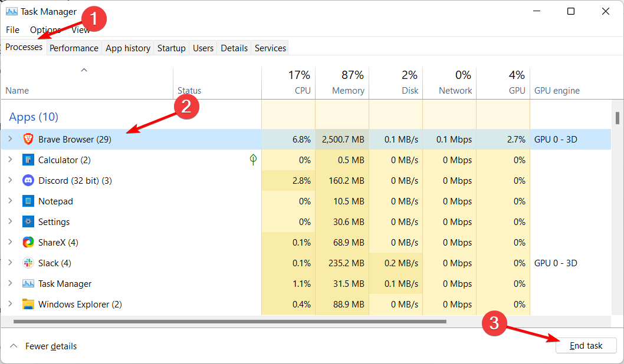624x364 pixels.
Task: Open the Options menu
Action: coord(45,30)
